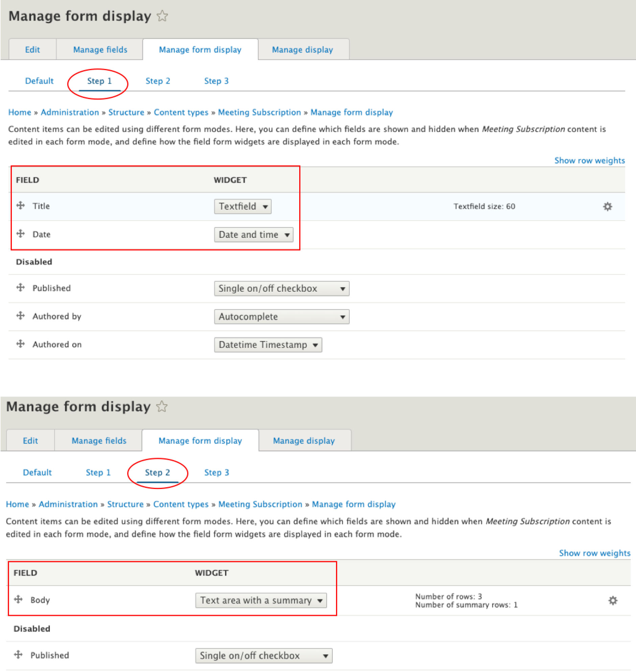Click the drag handle next to Authored on
Screen dimensions: 636x672
(x=20, y=344)
